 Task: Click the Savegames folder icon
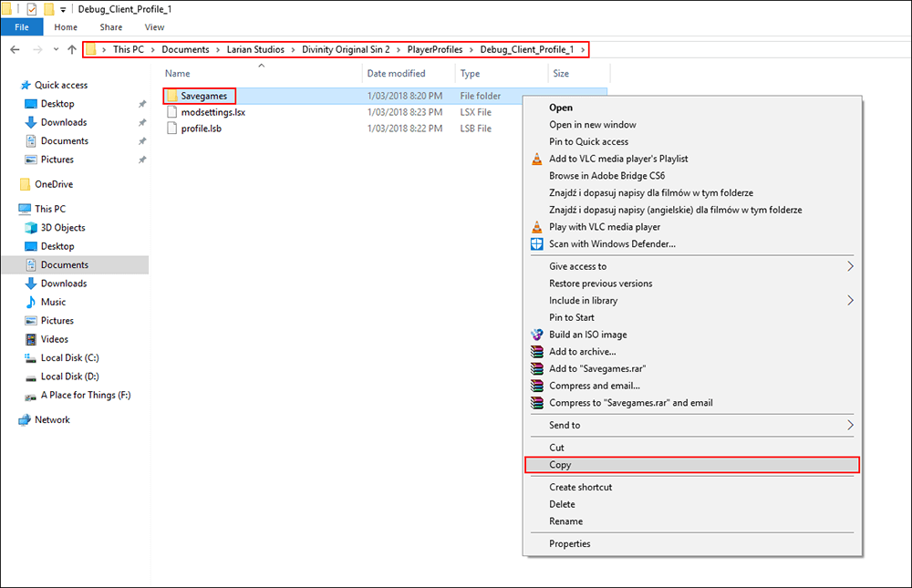click(x=171, y=96)
